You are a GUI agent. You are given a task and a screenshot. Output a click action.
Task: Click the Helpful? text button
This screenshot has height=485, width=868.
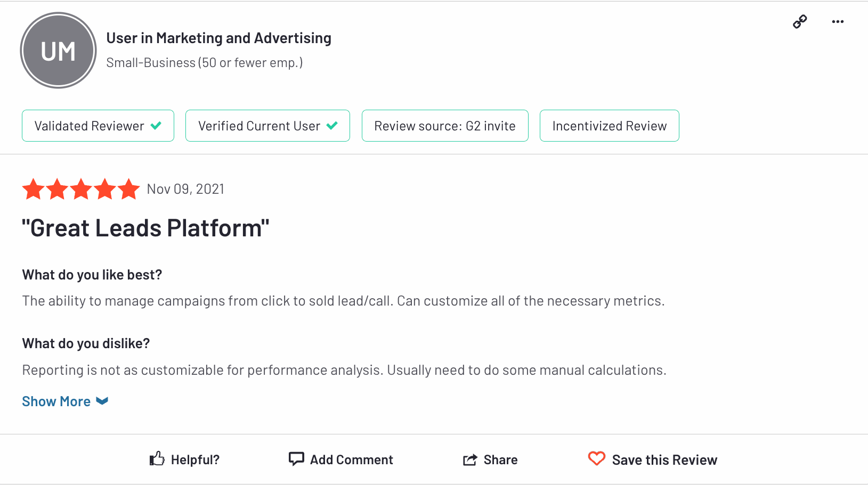point(195,460)
